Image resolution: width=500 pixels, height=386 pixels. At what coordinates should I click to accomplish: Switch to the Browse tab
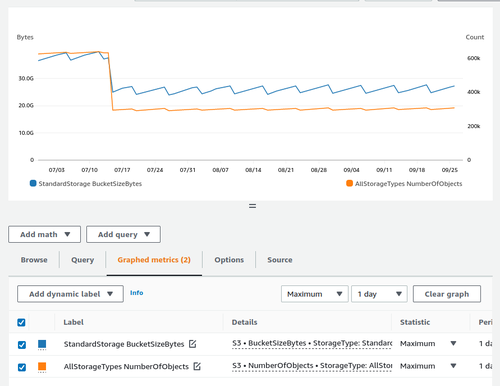tap(34, 260)
